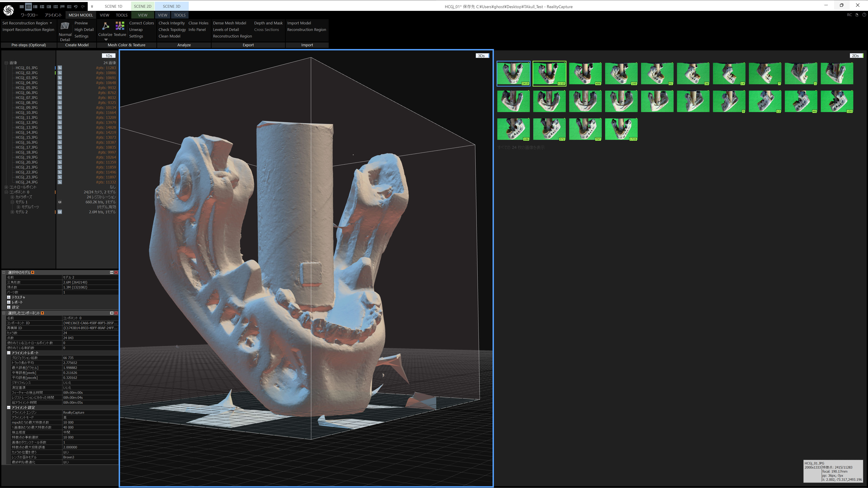Open the 1Ds view type label

click(x=109, y=56)
